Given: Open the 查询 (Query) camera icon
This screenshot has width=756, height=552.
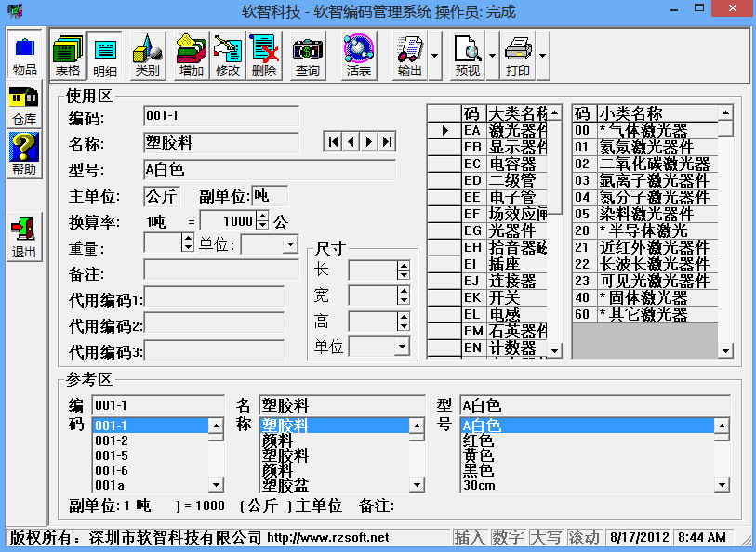Looking at the screenshot, I should [308, 56].
